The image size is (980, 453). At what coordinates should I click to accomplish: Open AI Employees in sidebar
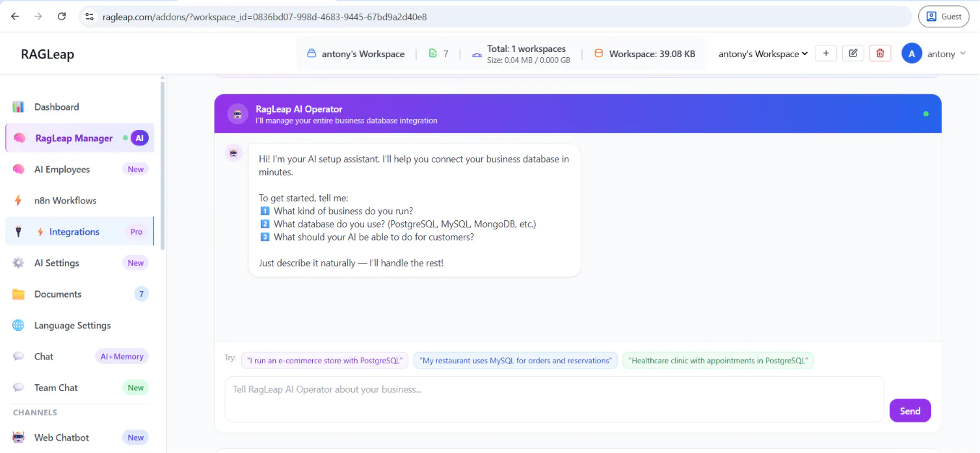(79, 169)
